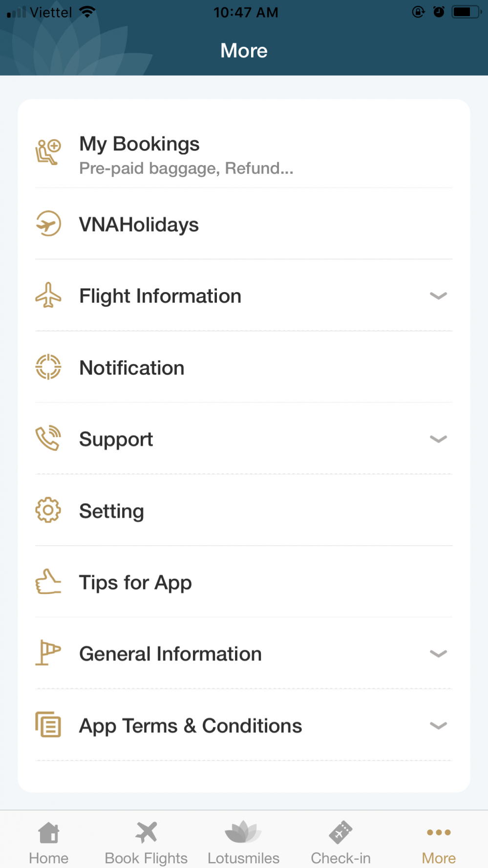The width and height of the screenshot is (488, 868).
Task: Click the Tips for App thumbs-up icon
Action: 48,582
